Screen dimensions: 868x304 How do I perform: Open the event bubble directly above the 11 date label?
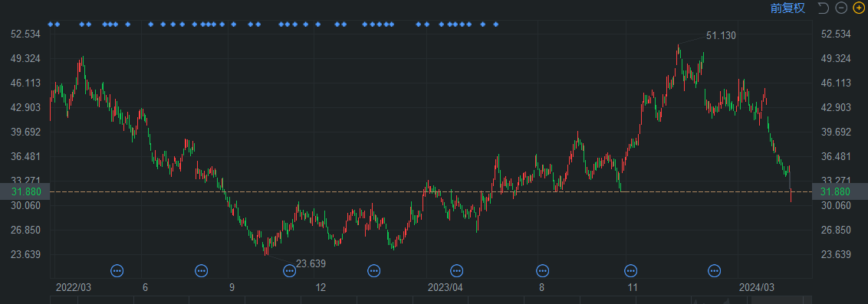coord(630,271)
